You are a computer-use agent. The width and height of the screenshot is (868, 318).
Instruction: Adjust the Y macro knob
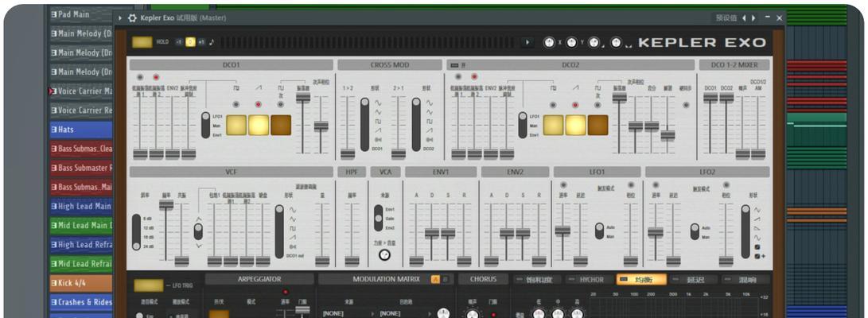[572, 43]
